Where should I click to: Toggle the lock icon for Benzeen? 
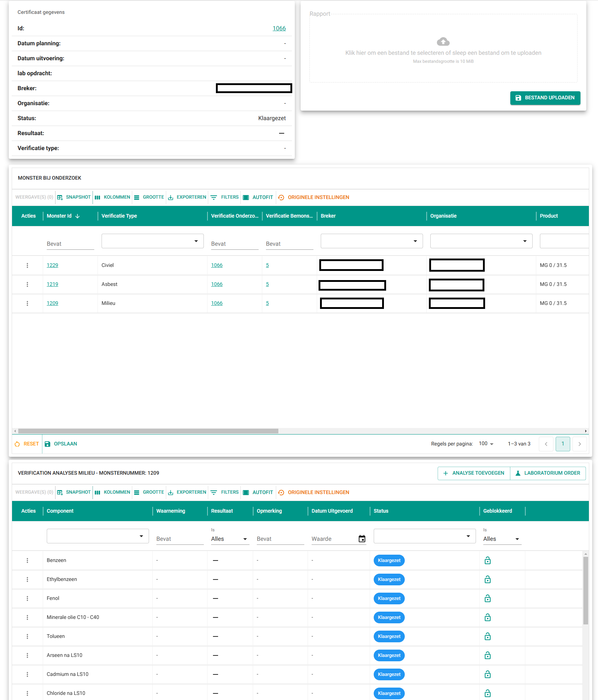coord(488,561)
